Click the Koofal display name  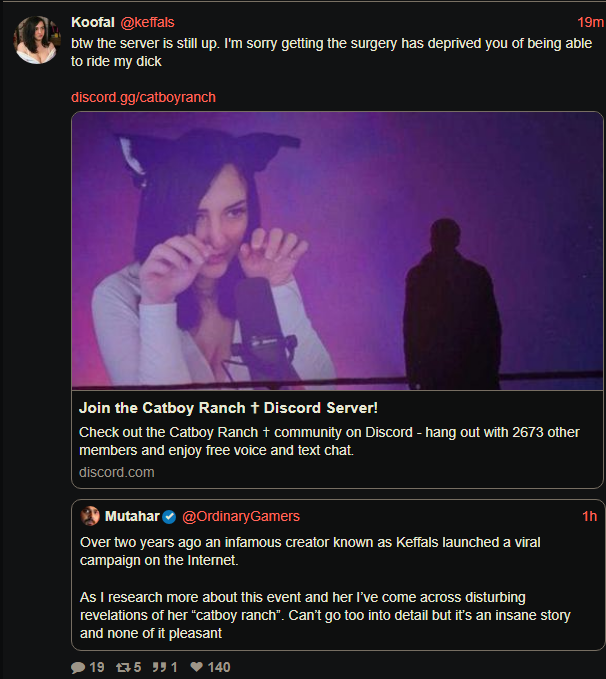[93, 23]
